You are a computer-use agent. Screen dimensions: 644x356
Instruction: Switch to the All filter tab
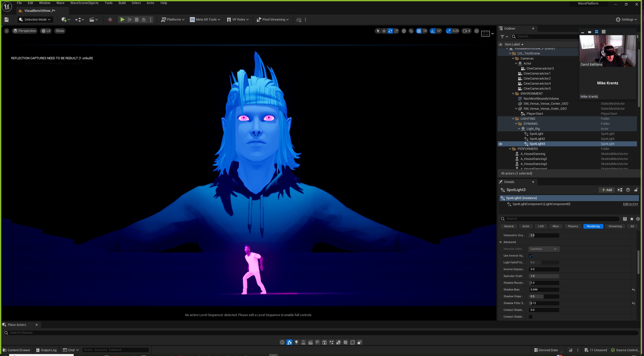(x=632, y=226)
